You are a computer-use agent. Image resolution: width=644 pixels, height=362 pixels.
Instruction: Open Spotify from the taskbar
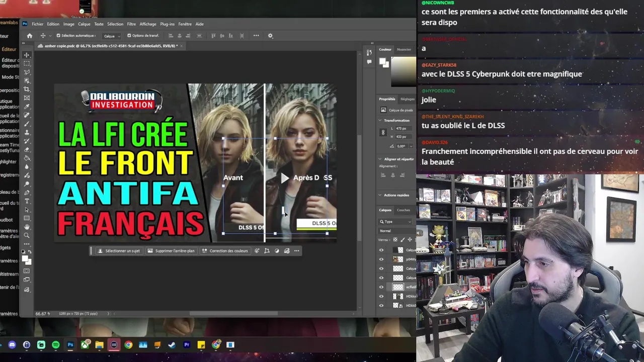point(55,345)
